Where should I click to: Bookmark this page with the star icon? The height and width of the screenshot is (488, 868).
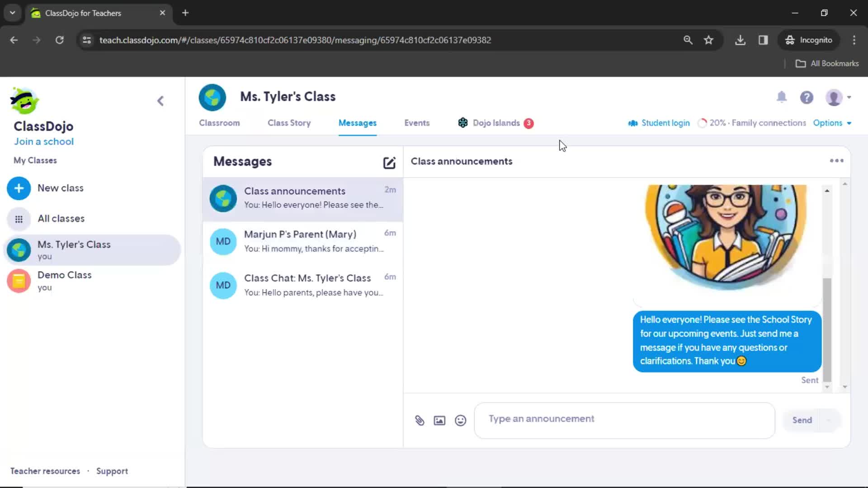pos(708,40)
